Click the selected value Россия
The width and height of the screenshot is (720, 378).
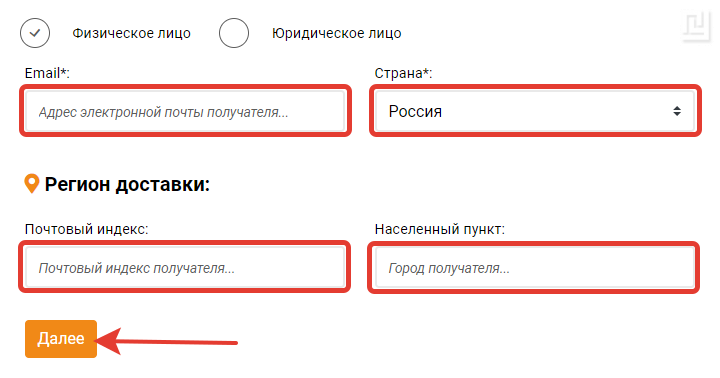tap(415, 111)
